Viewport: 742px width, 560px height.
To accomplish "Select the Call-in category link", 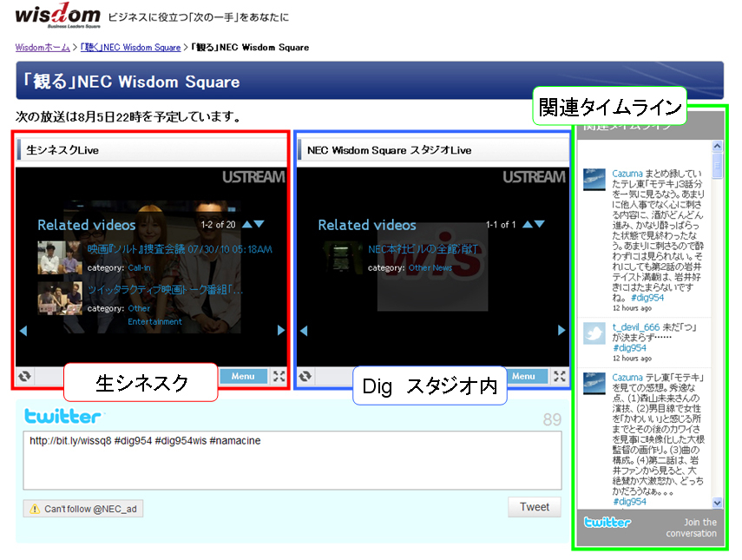I will (139, 268).
